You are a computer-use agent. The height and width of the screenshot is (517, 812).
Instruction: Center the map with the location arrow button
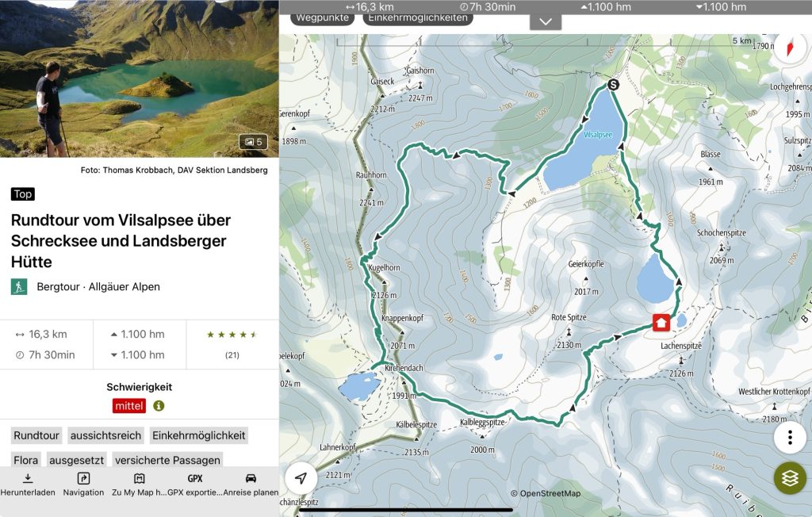tap(301, 478)
